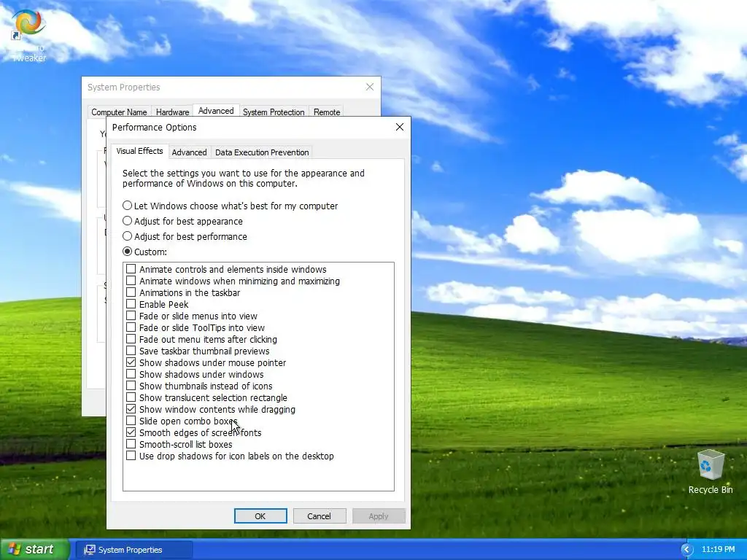Viewport: 747px width, 560px height.
Task: Open Computer Name tab in System Properties
Action: click(119, 112)
